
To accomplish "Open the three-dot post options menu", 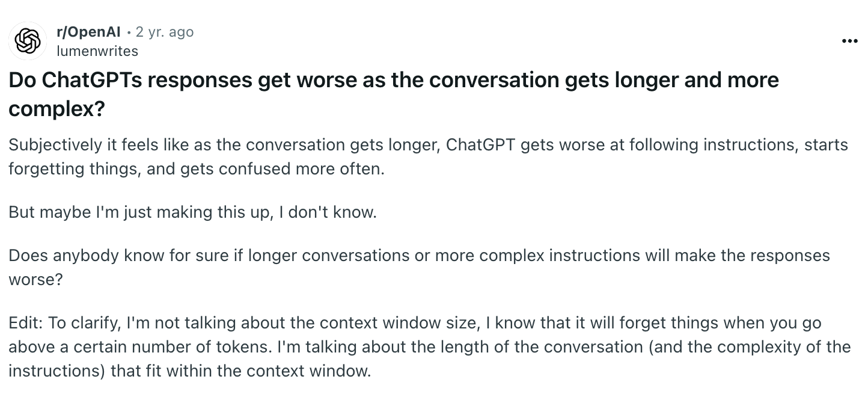I will [850, 41].
